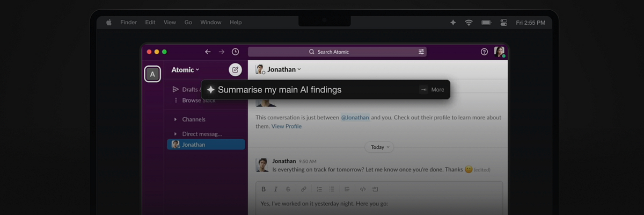Click the @Jonathan mention
Viewport: 644px width, 215px height.
[x=355, y=118]
